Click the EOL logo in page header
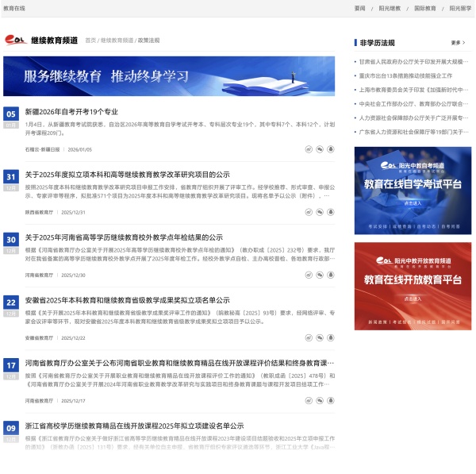This screenshot has width=476, height=474. [x=16, y=40]
